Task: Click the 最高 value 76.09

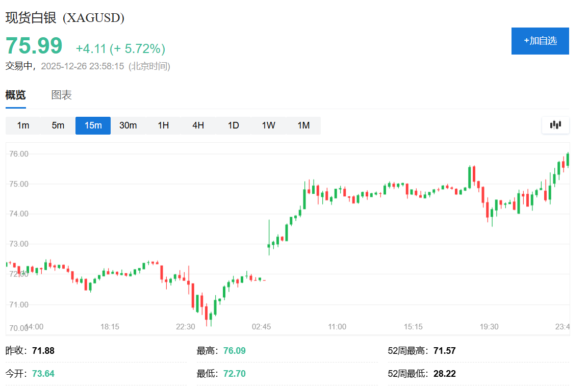Action: coord(235,351)
